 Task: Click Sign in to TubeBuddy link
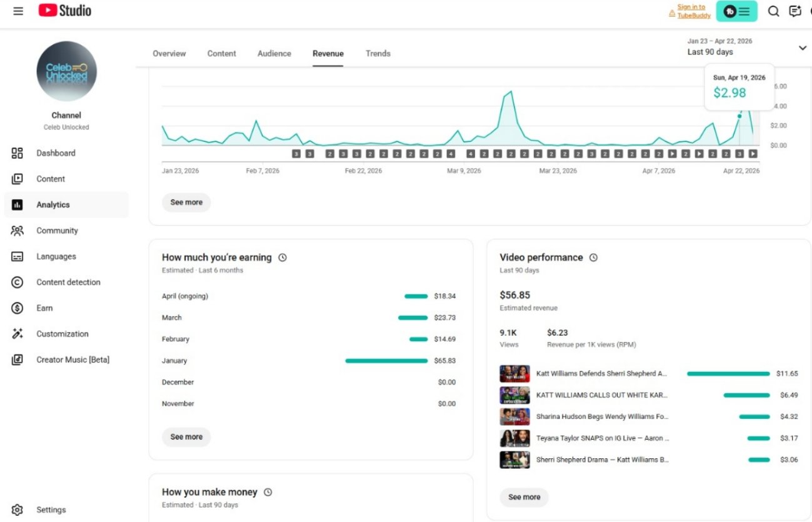(x=693, y=11)
